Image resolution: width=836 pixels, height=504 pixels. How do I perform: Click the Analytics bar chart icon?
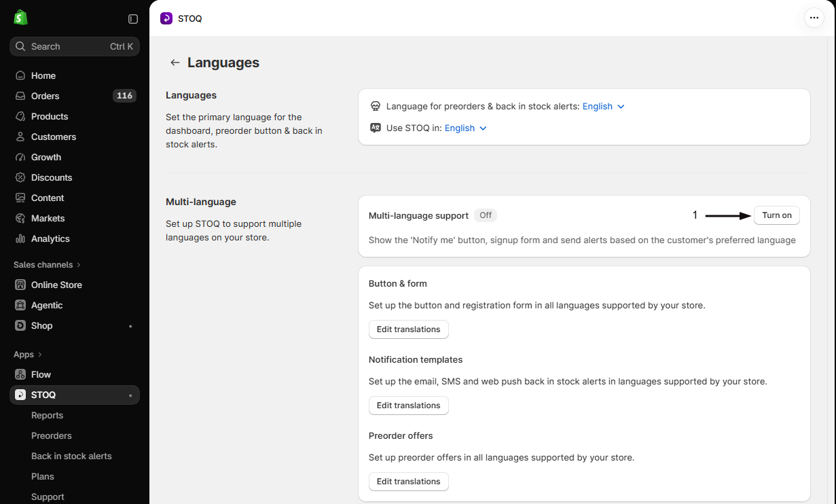point(20,238)
